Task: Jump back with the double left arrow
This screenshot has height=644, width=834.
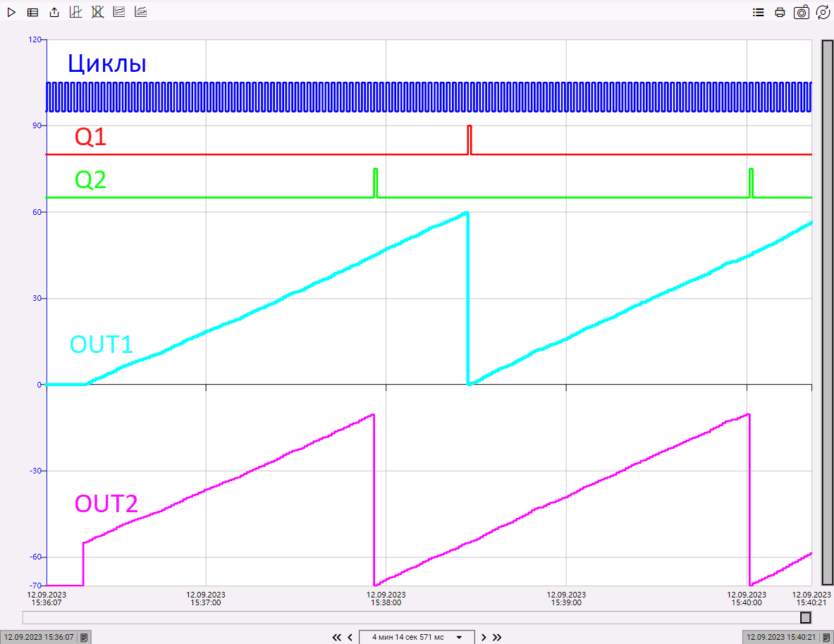Action: (337, 637)
